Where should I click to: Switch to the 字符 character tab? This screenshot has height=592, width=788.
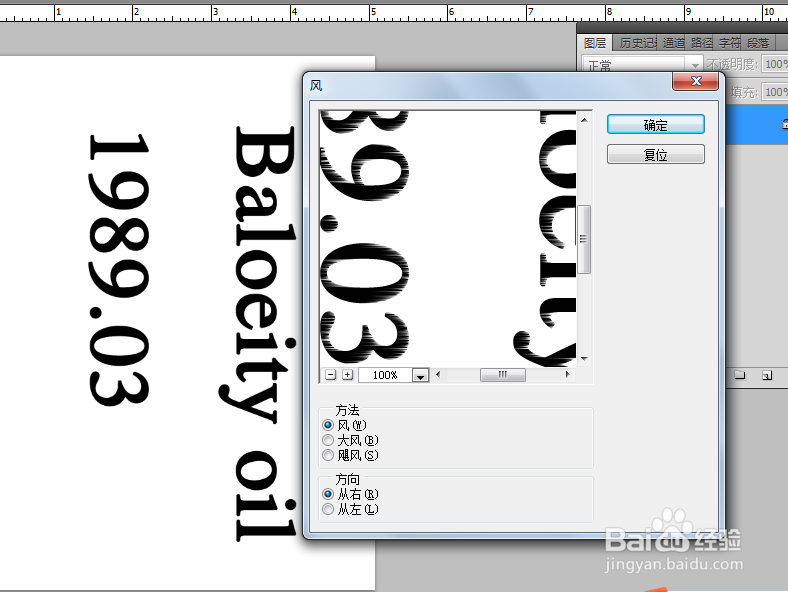coord(729,43)
